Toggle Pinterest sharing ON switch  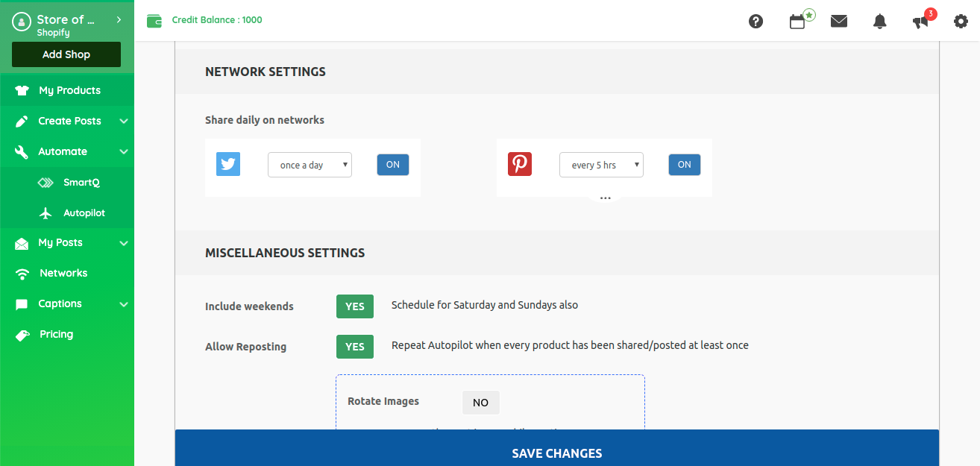click(685, 165)
